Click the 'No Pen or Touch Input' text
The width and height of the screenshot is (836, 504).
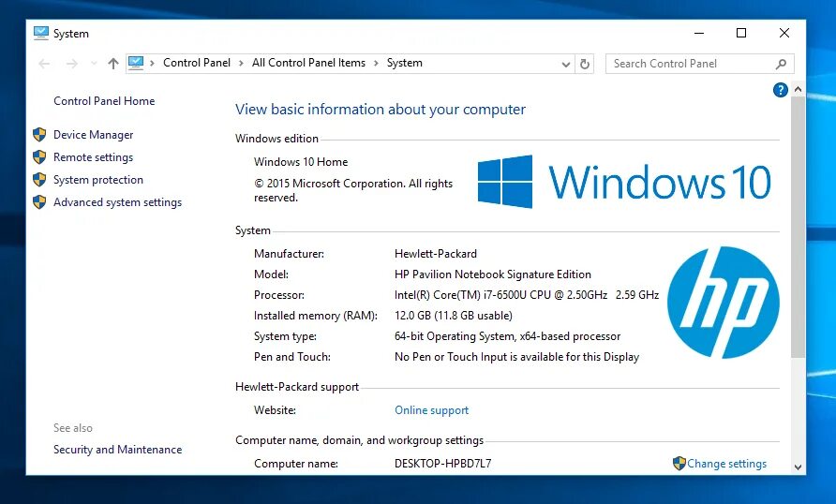516,357
